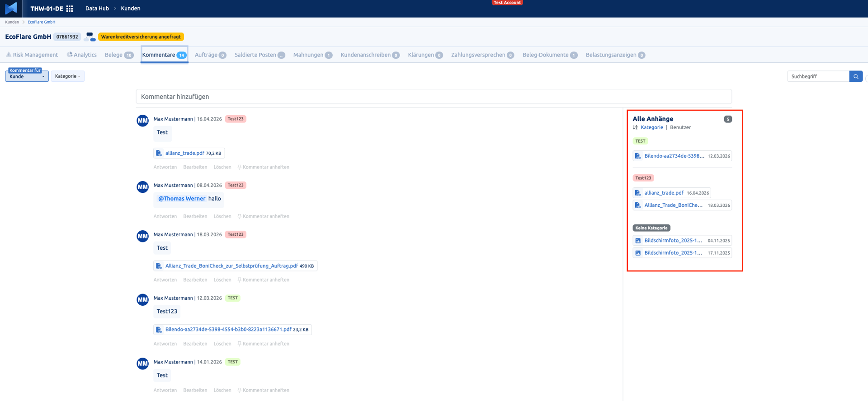The width and height of the screenshot is (868, 401).
Task: Click the Analytics pie chart icon
Action: (x=70, y=55)
